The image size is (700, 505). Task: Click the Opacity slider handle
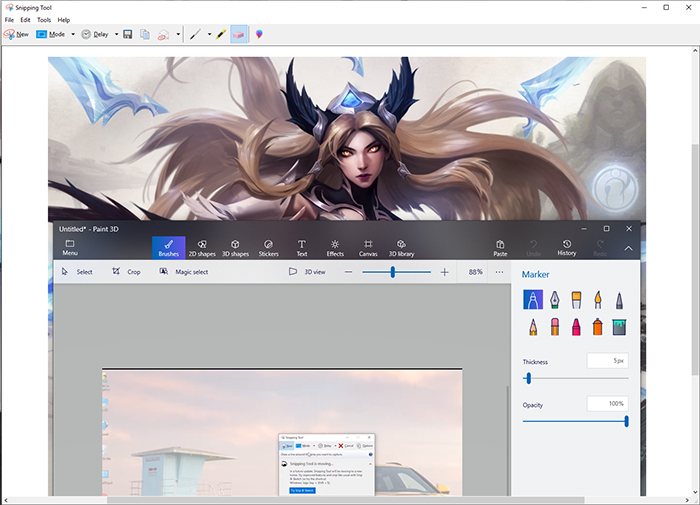627,421
